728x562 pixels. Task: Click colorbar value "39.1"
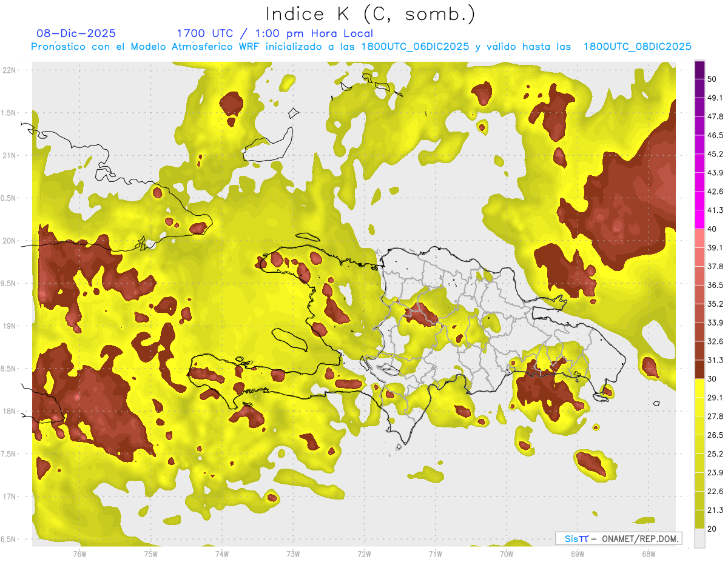(715, 247)
